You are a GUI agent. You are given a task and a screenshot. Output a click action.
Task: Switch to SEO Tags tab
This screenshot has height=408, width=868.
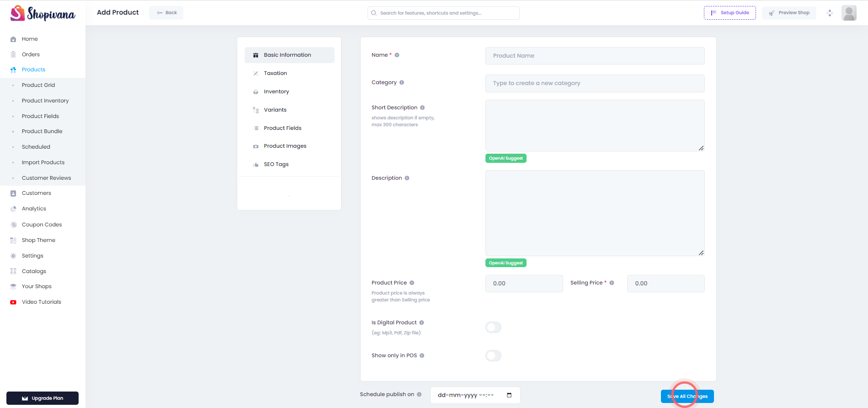[289, 164]
